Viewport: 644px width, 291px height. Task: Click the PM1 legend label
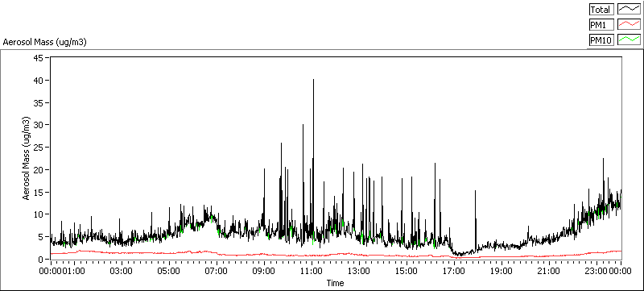point(601,25)
